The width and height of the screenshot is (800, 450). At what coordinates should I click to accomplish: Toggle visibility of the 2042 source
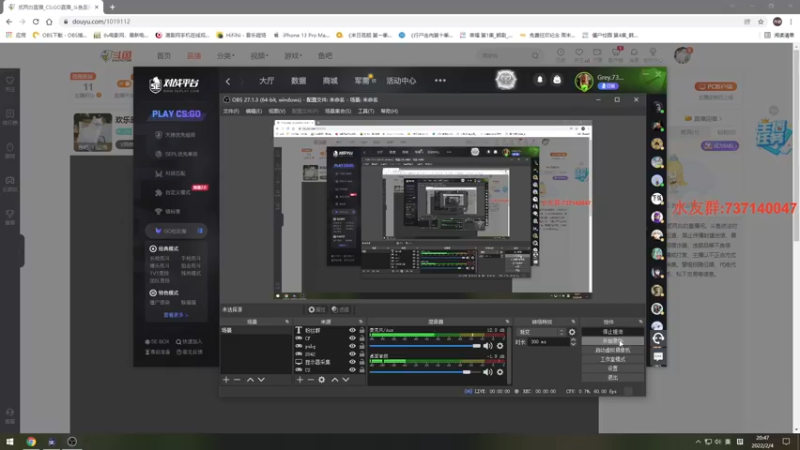click(x=352, y=354)
